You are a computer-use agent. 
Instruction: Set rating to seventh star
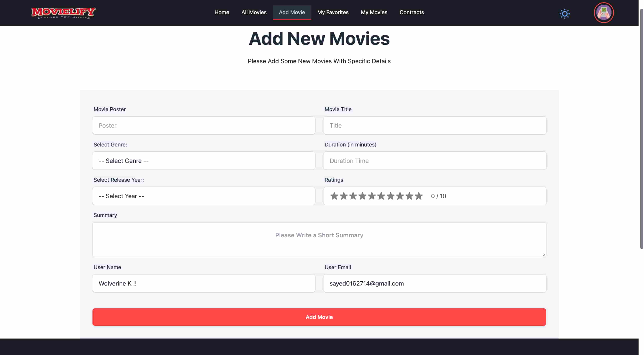390,196
